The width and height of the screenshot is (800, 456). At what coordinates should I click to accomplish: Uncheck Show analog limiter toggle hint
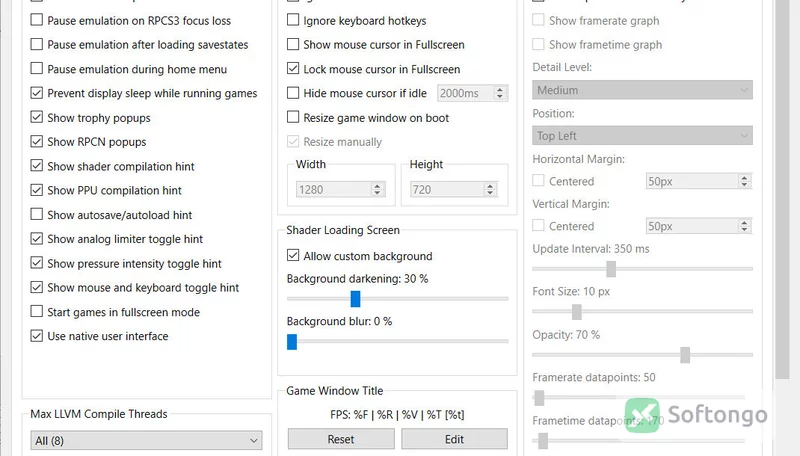click(36, 239)
